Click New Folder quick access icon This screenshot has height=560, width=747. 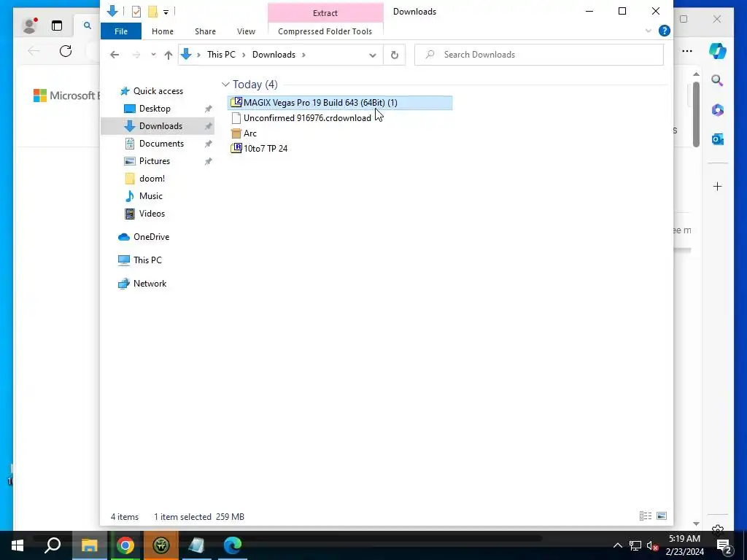(152, 12)
